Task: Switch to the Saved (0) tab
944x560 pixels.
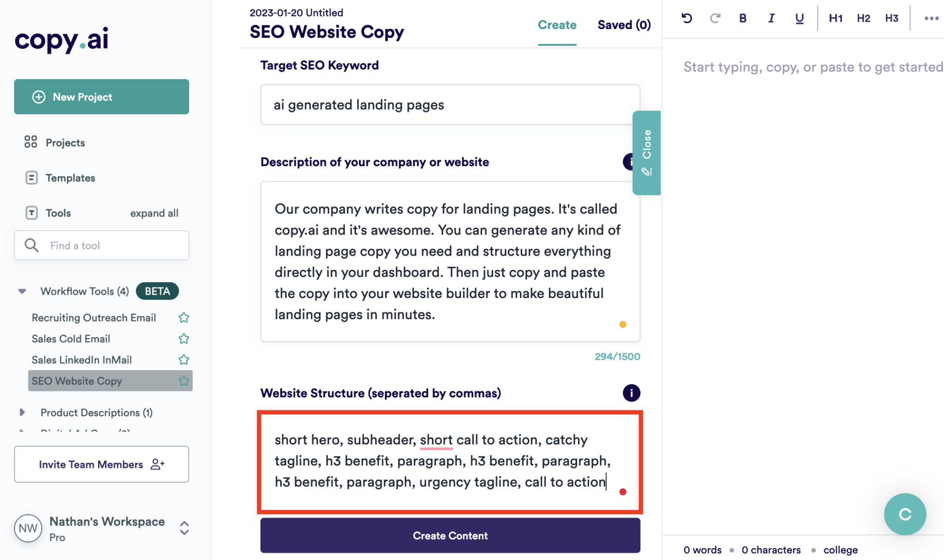Action: point(624,25)
